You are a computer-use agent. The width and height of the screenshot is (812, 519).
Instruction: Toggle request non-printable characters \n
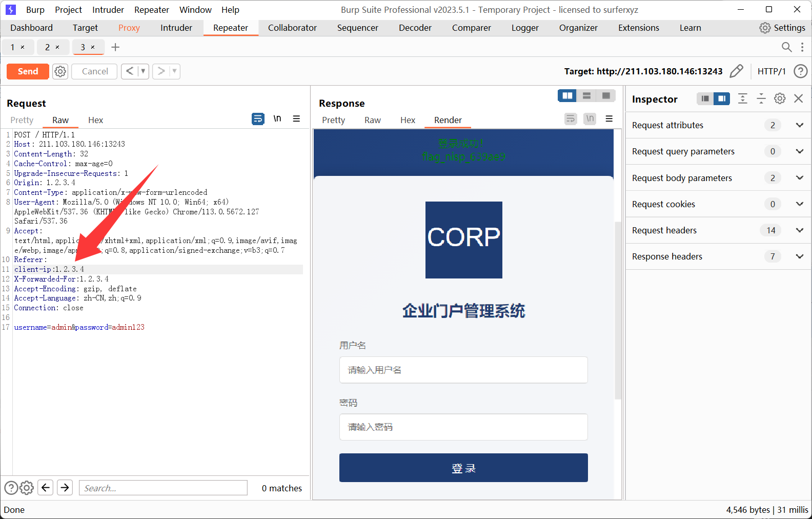[277, 119]
